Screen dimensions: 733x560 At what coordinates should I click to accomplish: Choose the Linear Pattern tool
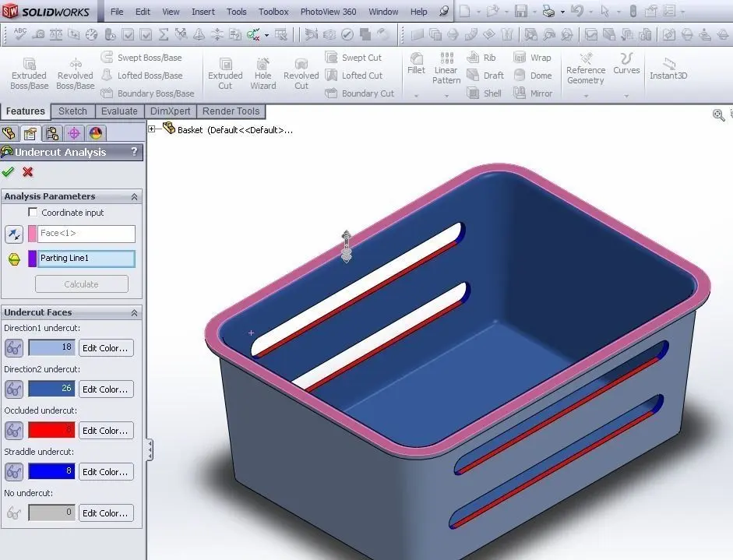(446, 69)
